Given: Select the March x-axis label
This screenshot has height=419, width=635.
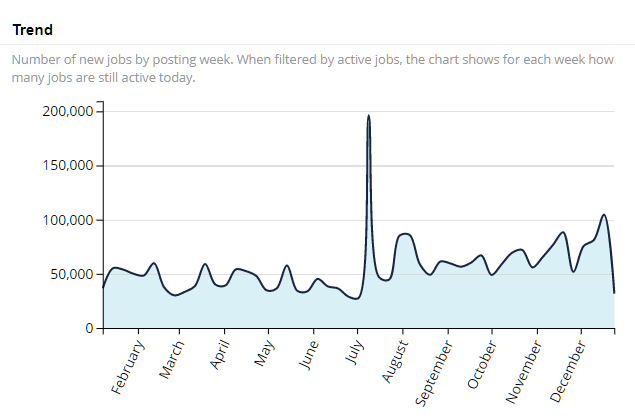Looking at the screenshot, I should 173,360.
